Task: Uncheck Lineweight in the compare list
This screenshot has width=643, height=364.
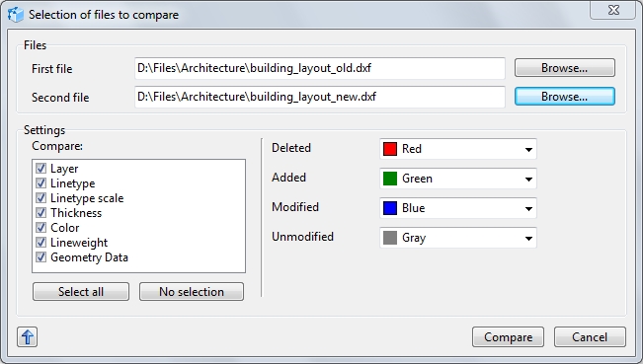Action: point(41,242)
